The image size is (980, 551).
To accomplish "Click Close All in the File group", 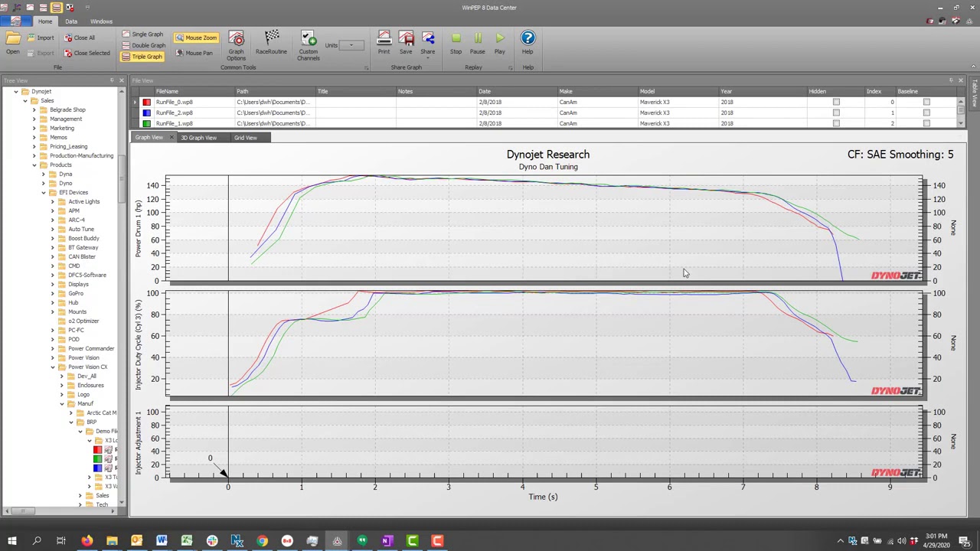I will 80,37.
